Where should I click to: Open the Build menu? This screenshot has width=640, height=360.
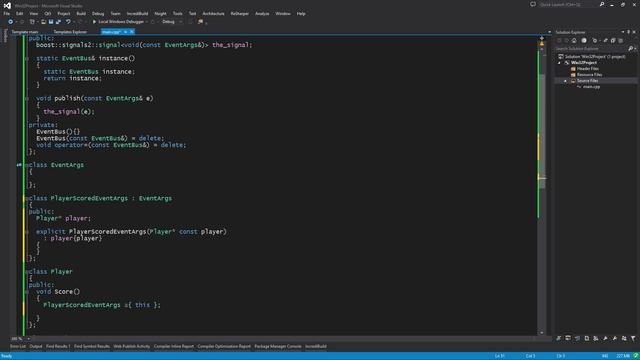click(81, 13)
